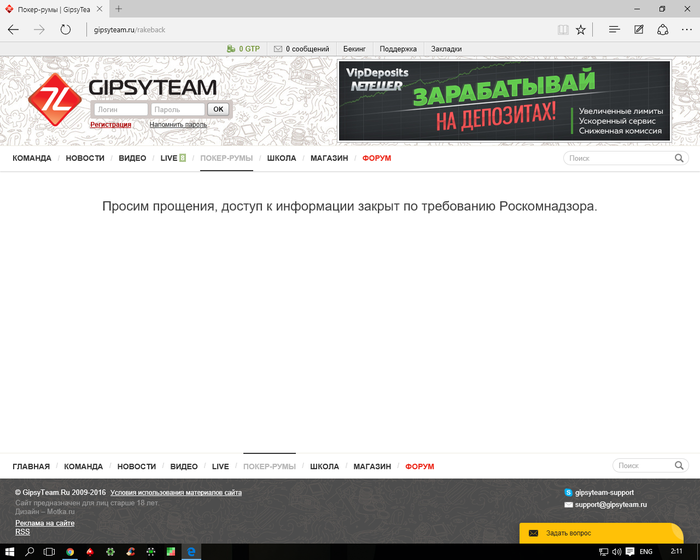
Task: Click the browser address bar URL
Action: click(x=129, y=30)
